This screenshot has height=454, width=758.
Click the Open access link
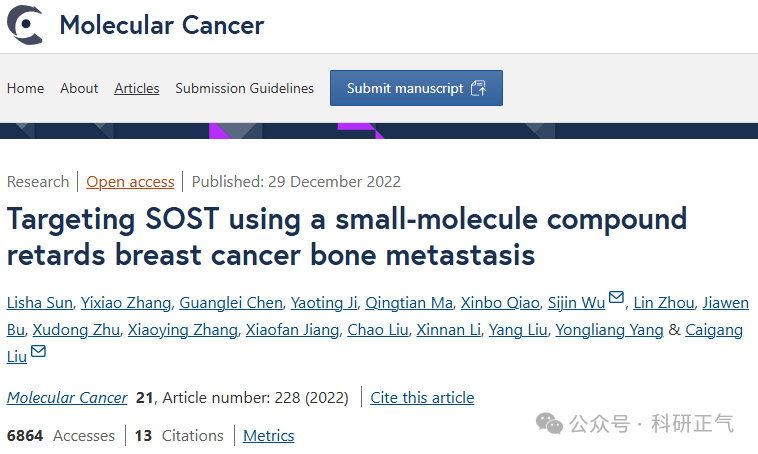(x=130, y=182)
